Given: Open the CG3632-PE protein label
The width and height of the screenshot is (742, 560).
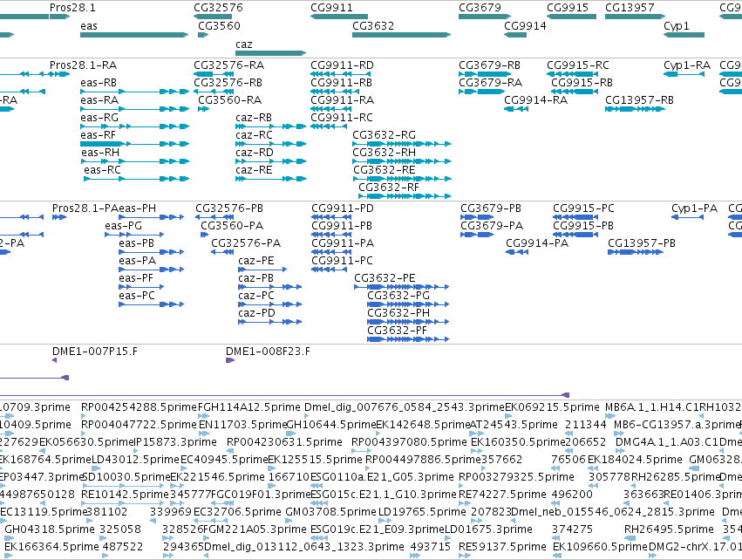Looking at the screenshot, I should [385, 278].
